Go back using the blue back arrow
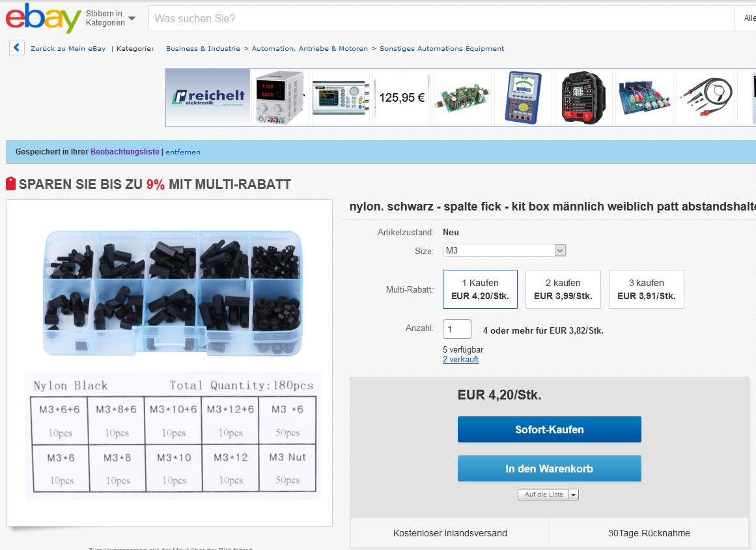Image resolution: width=756 pixels, height=550 pixels. (x=17, y=48)
